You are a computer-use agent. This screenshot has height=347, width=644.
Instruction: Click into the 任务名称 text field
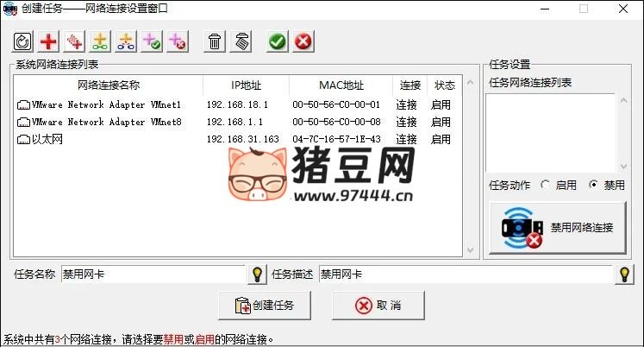[x=153, y=274]
